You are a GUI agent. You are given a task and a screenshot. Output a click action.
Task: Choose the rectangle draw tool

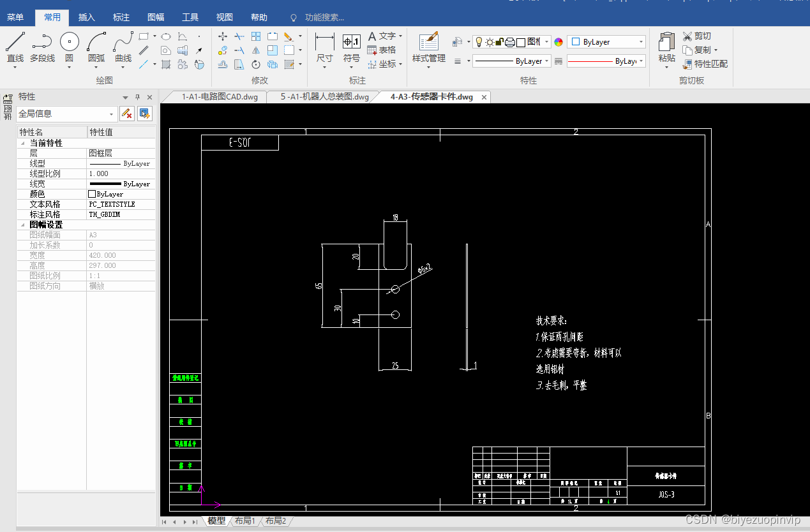click(144, 36)
